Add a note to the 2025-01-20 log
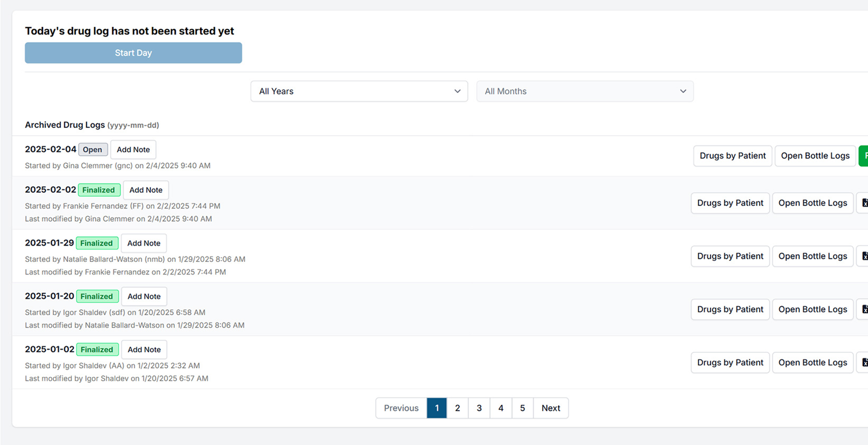This screenshot has width=868, height=445. [x=144, y=296]
